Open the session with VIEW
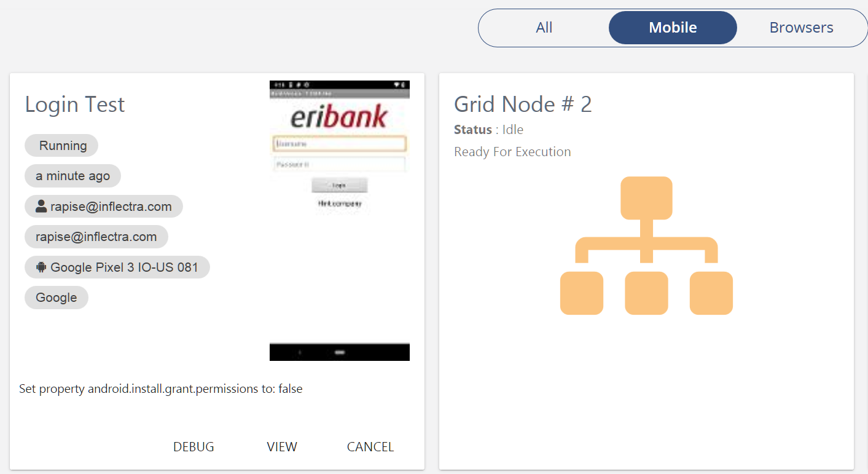Screen dimensions: 868x474 click(282, 447)
